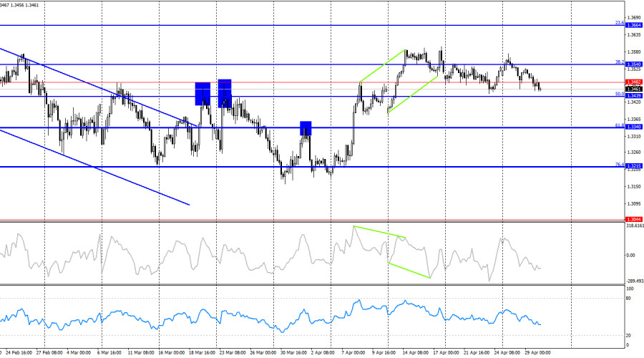Click the 1.3664 blue price label
The height and width of the screenshot is (358, 644).
pyautogui.click(x=634, y=26)
